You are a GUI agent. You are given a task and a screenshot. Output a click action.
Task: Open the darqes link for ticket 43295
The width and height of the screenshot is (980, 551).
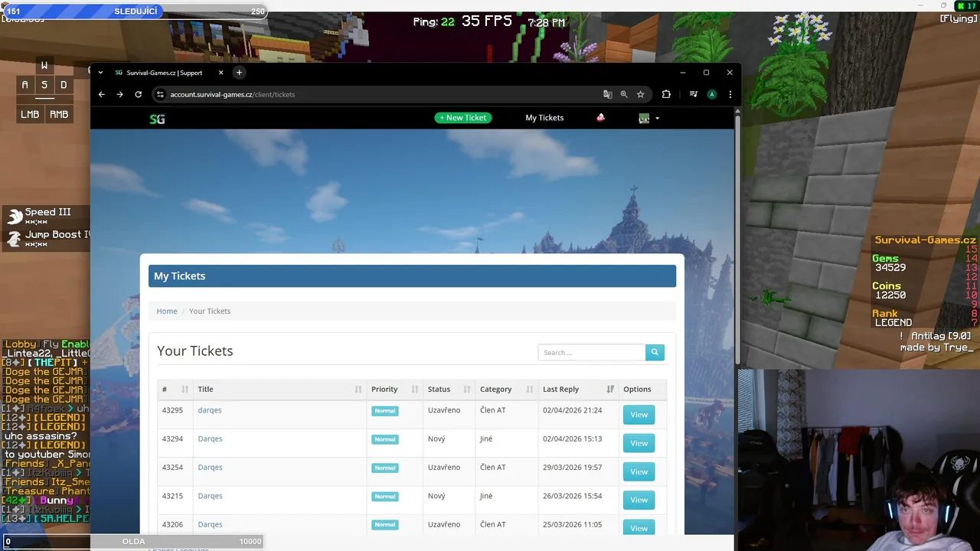point(209,410)
